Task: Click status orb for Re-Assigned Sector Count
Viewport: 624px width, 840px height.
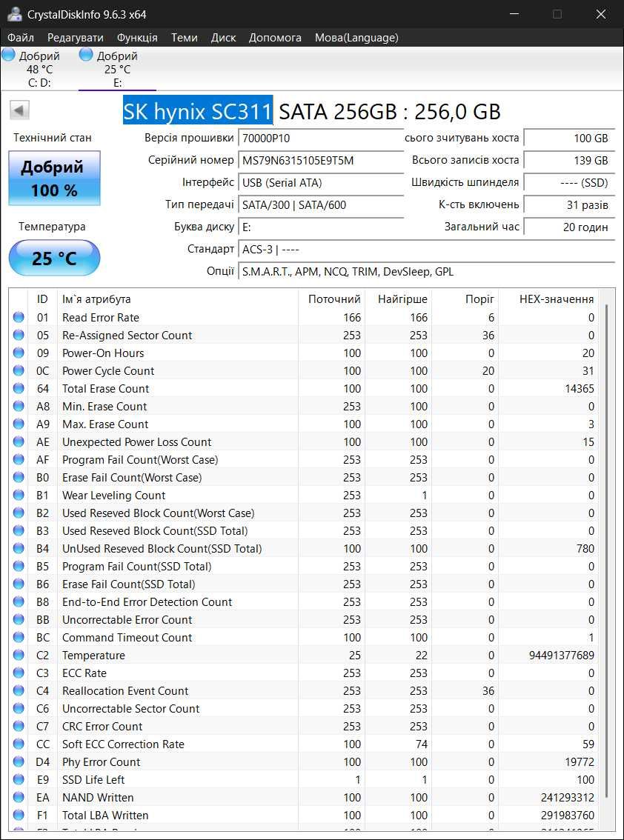Action: click(x=19, y=335)
